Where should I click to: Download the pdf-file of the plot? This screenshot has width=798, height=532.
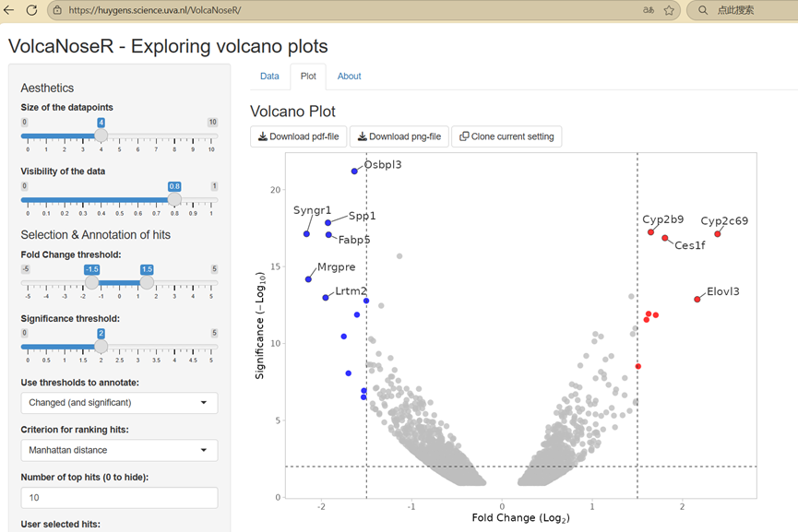(298, 136)
